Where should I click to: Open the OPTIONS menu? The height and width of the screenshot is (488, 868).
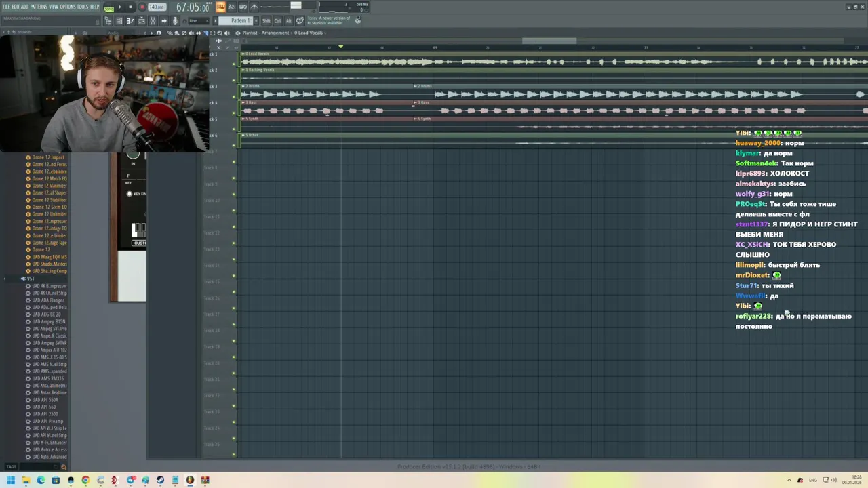[x=68, y=7]
